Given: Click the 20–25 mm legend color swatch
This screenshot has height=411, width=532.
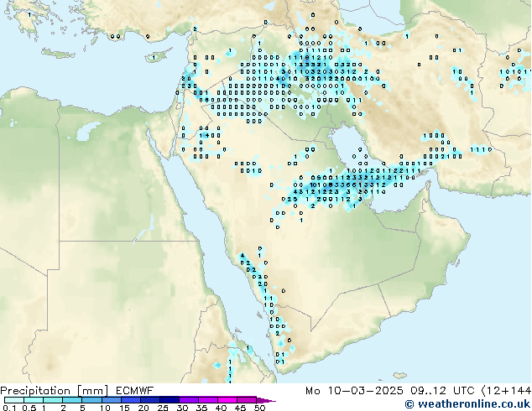Looking at the screenshot, I should pyautogui.click(x=149, y=400).
